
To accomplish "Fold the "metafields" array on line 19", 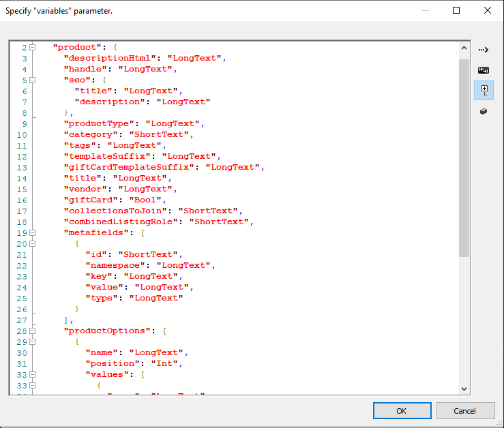I will [32, 232].
